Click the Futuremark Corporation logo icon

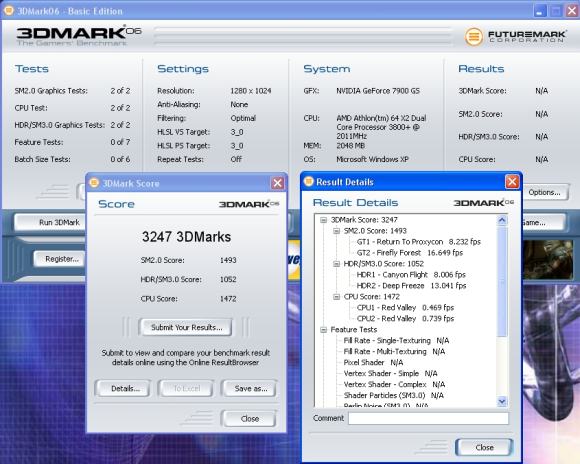473,37
